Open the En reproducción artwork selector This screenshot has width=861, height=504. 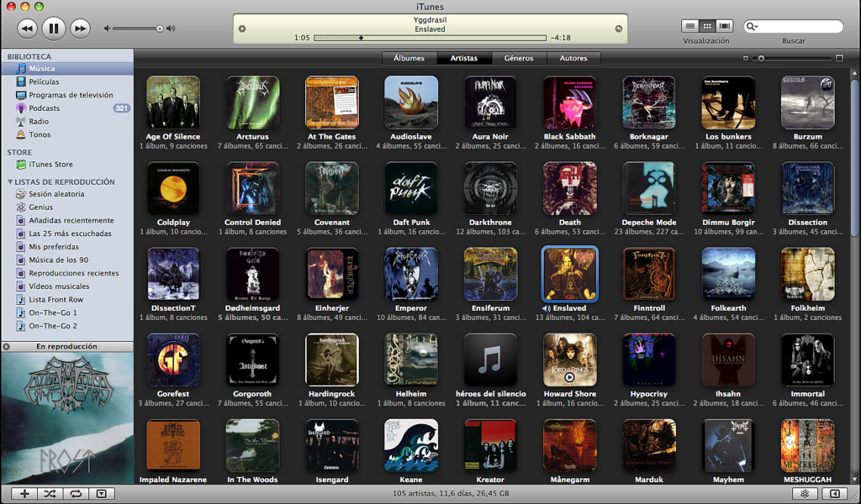point(67,346)
